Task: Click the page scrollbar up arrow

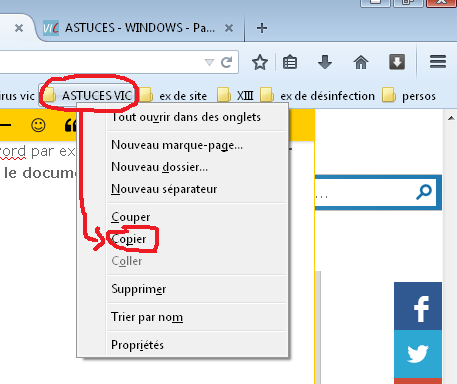Action: (451, 118)
